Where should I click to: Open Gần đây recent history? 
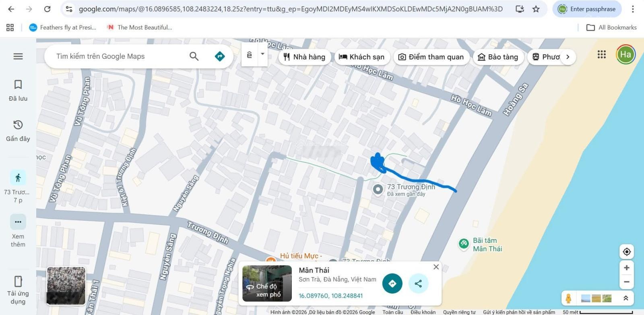[18, 131]
